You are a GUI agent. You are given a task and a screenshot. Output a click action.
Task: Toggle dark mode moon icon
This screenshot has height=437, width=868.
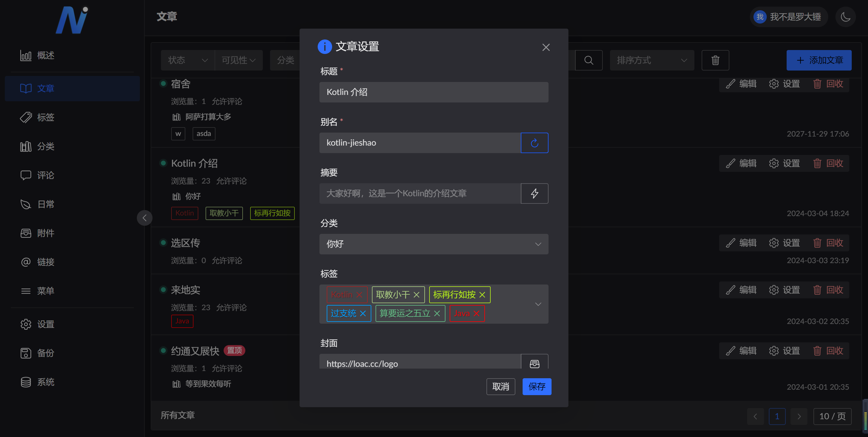(x=845, y=17)
